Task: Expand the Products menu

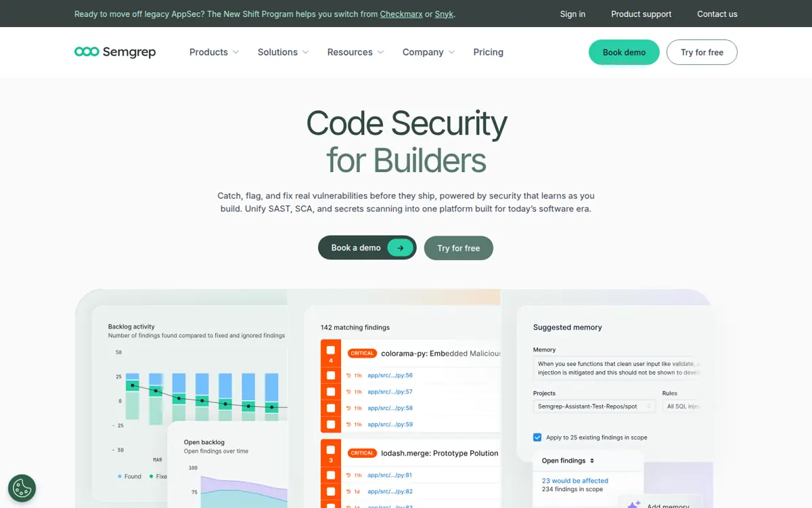Action: pos(214,52)
